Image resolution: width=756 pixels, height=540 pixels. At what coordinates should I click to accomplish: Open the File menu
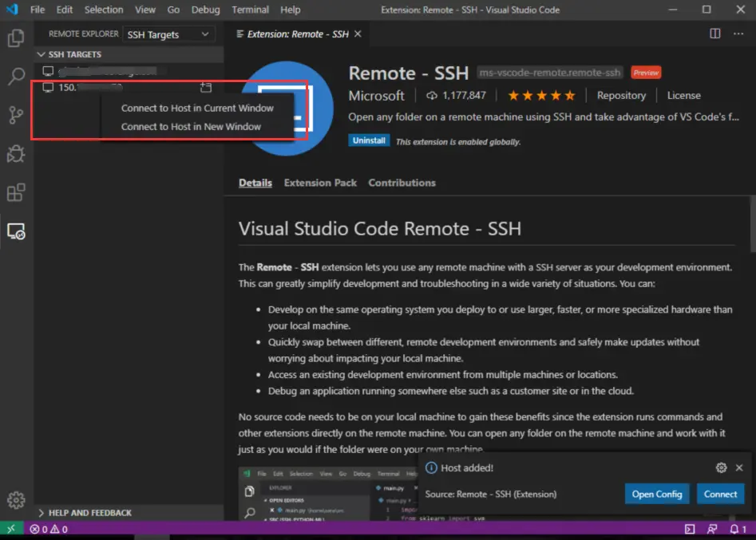[38, 10]
